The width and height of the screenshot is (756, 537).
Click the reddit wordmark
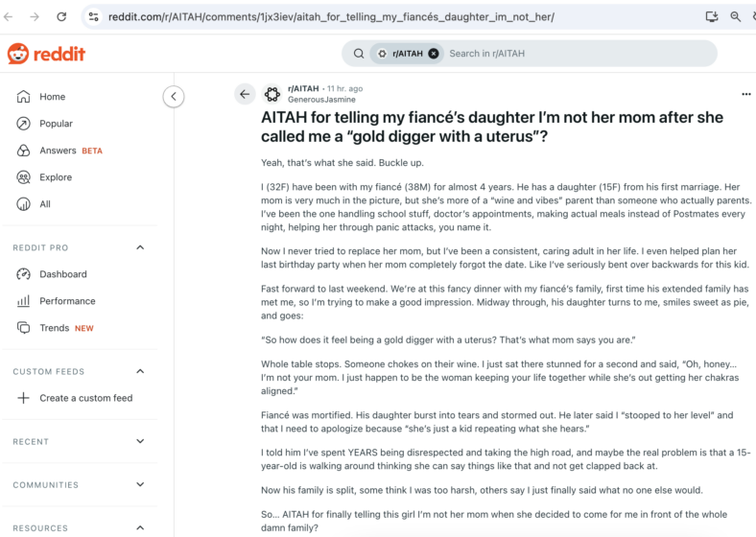(x=59, y=54)
